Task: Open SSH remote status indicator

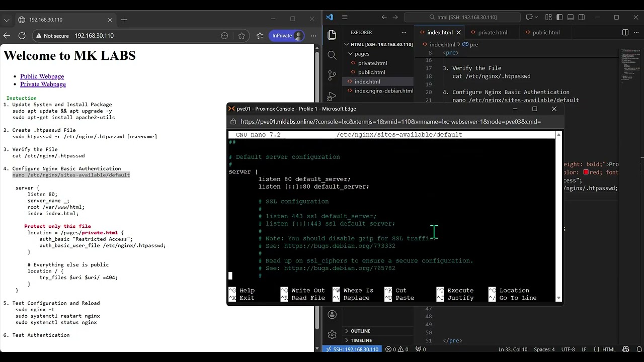Action: (351, 349)
